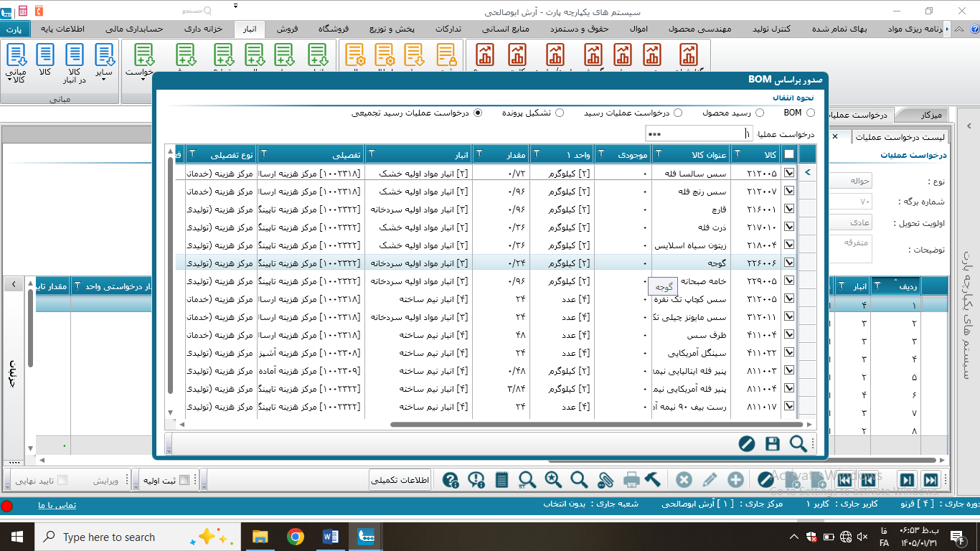The height and width of the screenshot is (551, 980).
Task: Click the paperclip attachment icon in the bottom toolbar
Action: [605, 480]
